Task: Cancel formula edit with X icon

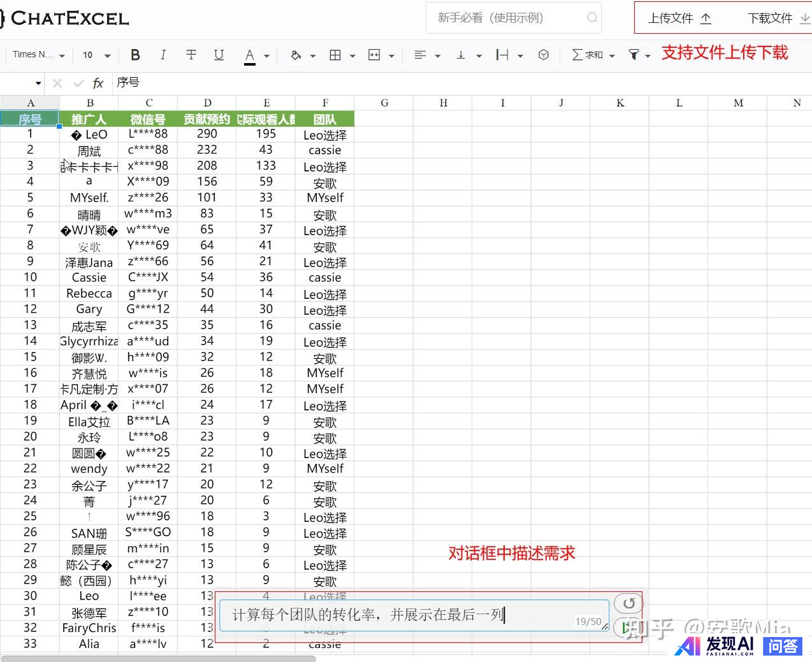Action: pyautogui.click(x=57, y=83)
